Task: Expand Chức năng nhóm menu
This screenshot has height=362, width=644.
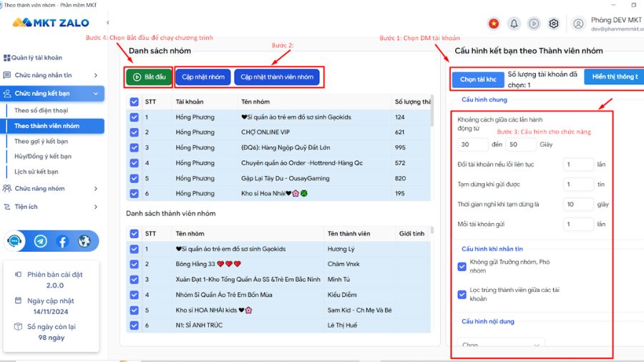Action: coord(52,188)
